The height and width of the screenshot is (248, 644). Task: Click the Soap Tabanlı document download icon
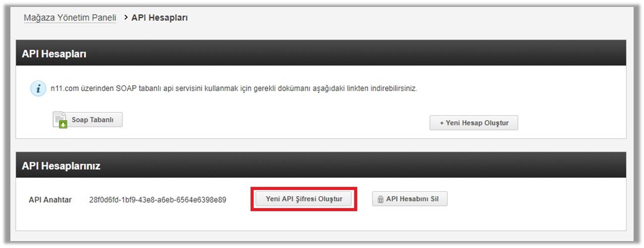pyautogui.click(x=60, y=120)
